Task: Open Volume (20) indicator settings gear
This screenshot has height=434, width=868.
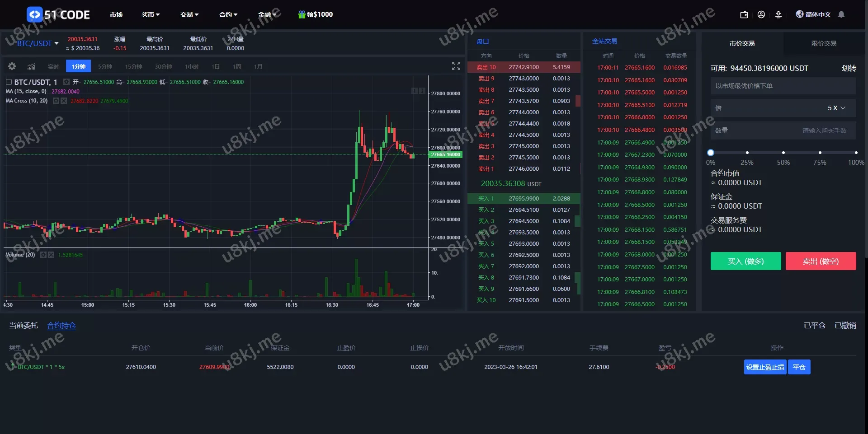Action: [x=43, y=255]
